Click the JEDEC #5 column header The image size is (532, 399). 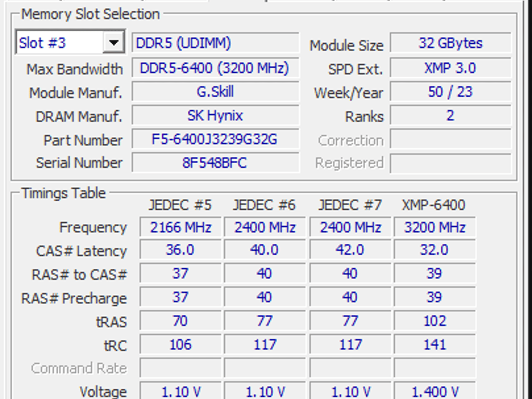click(180, 205)
